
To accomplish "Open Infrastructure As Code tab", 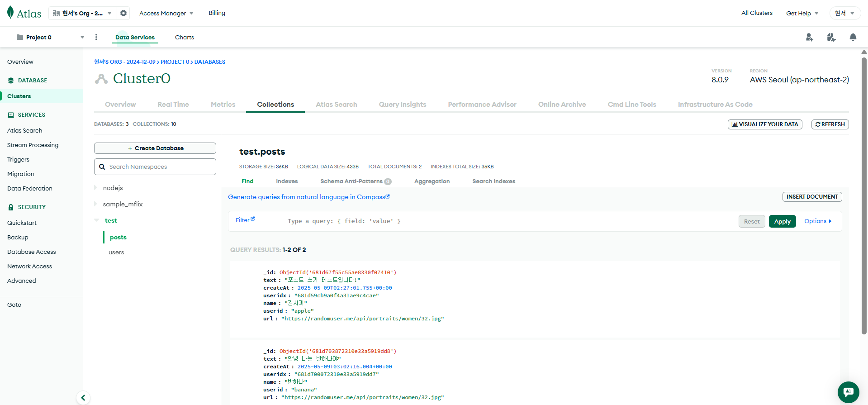I will pos(715,104).
